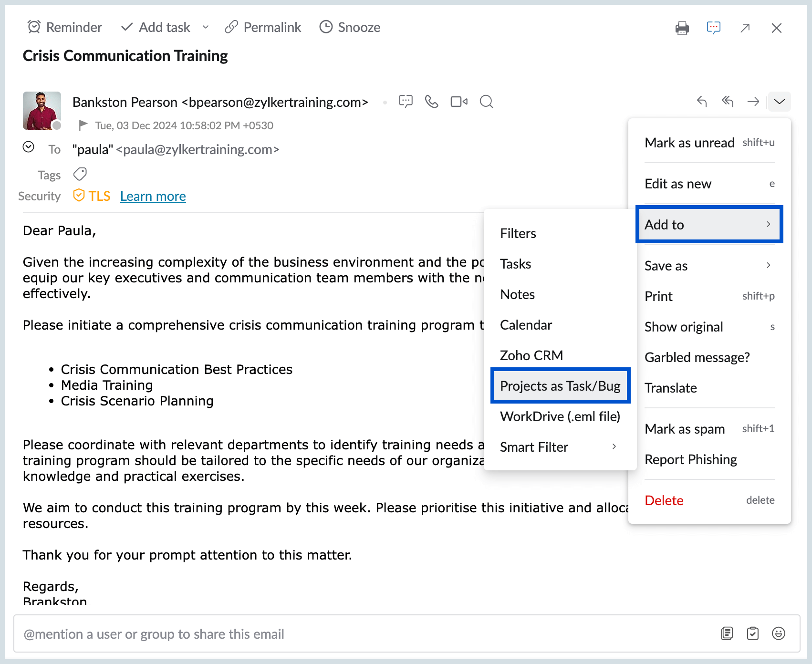Click the print icon in the top toolbar

pos(682,28)
